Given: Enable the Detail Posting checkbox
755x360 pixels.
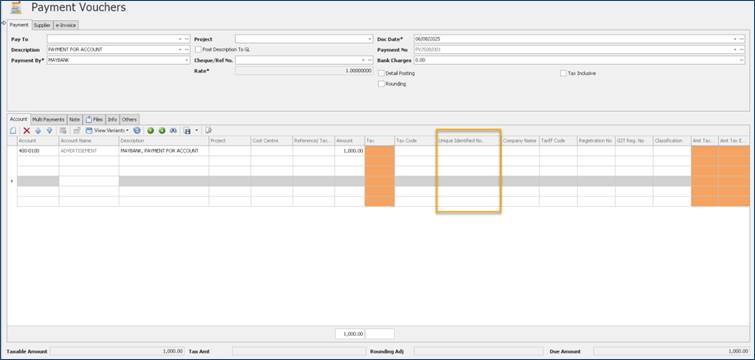Looking at the screenshot, I should click(382, 73).
